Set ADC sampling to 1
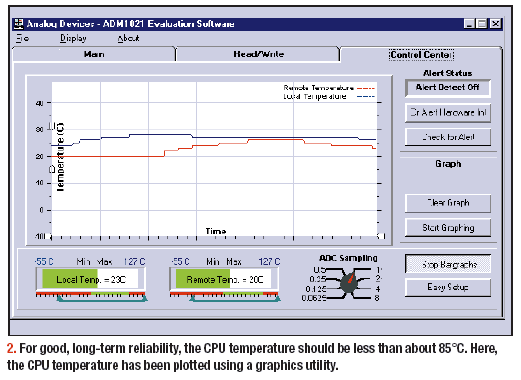 [x=379, y=269]
